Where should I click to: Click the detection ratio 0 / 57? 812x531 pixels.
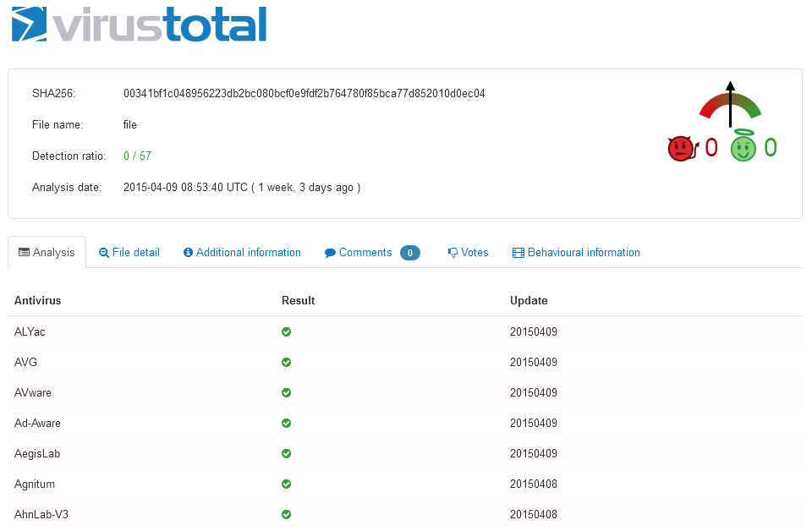[137, 156]
